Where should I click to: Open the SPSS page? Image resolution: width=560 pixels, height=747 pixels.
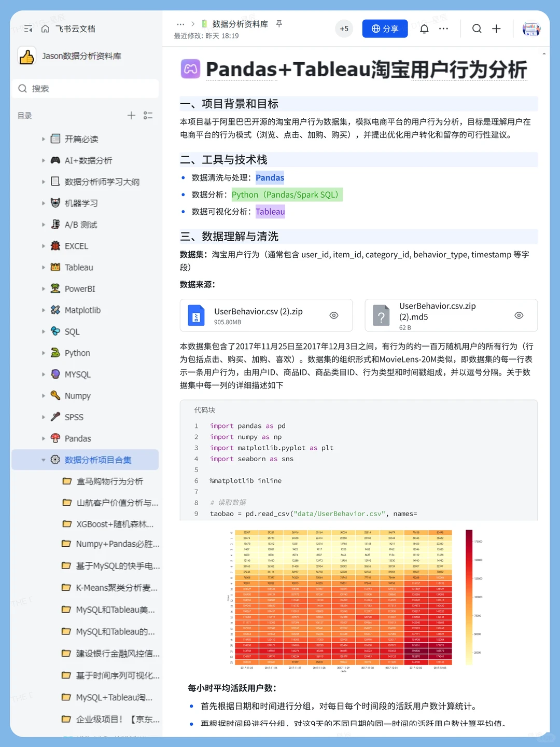tap(74, 417)
